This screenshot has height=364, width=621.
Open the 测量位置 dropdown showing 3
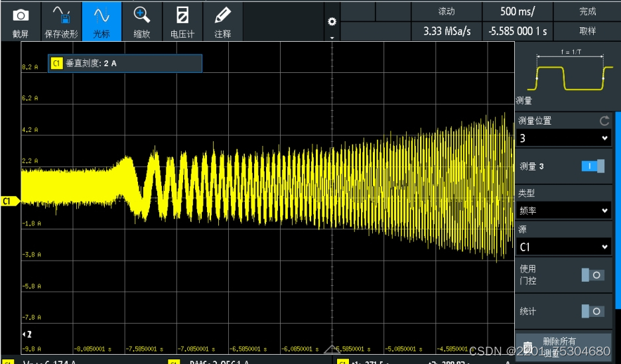(x=563, y=138)
